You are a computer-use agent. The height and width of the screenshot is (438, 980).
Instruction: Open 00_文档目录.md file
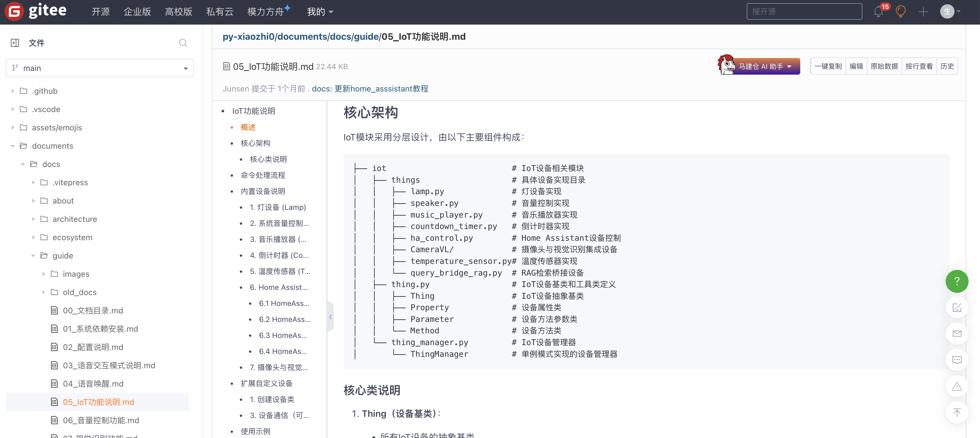[x=93, y=310]
